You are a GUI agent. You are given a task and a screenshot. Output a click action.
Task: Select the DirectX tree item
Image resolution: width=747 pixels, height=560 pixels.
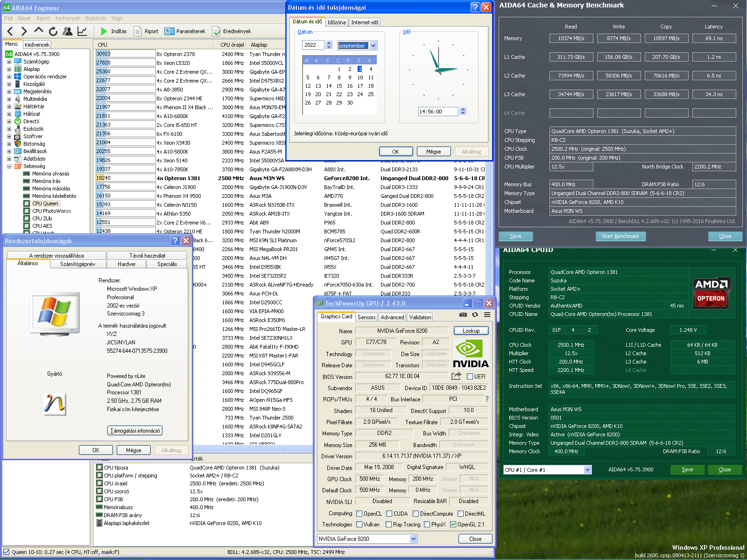coord(31,121)
